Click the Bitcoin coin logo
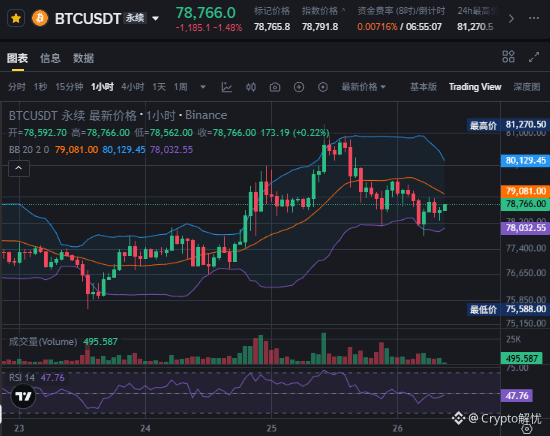This screenshot has width=550, height=436. [x=40, y=18]
